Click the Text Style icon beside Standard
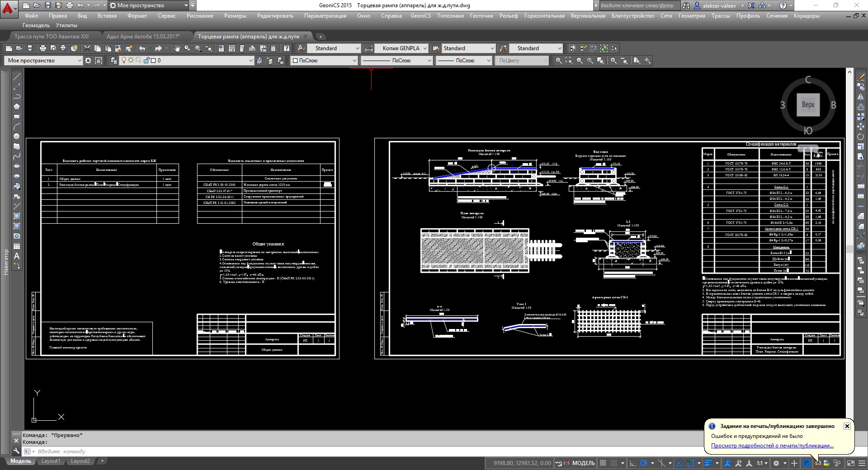 (301, 48)
